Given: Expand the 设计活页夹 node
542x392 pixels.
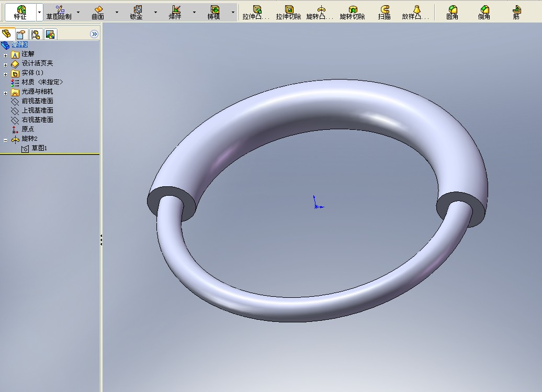Looking at the screenshot, I should [x=5, y=65].
